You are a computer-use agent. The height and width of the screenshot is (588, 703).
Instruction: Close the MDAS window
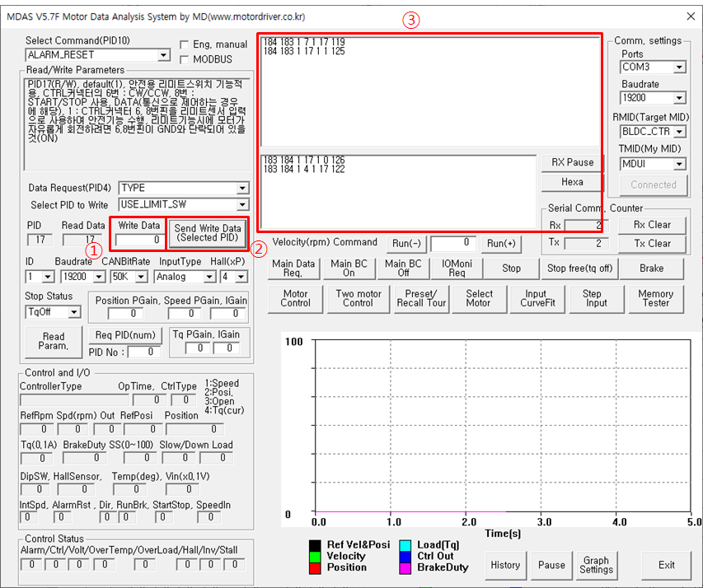[691, 16]
